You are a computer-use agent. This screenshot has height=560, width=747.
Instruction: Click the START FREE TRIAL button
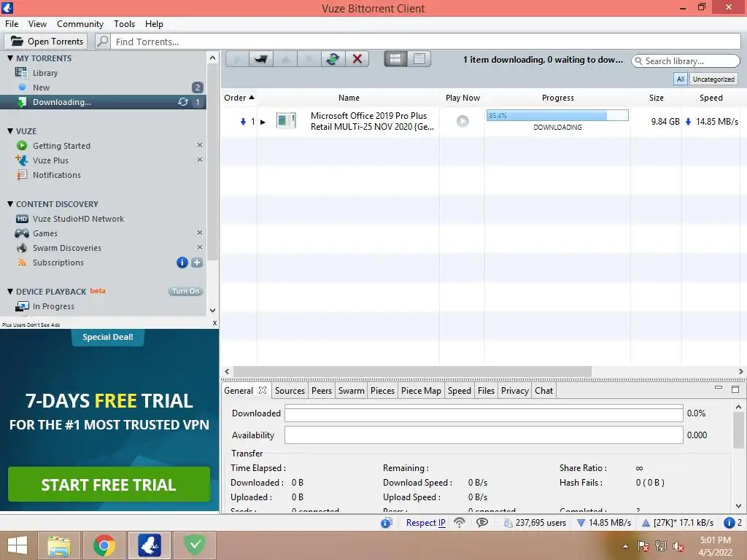pos(109,484)
